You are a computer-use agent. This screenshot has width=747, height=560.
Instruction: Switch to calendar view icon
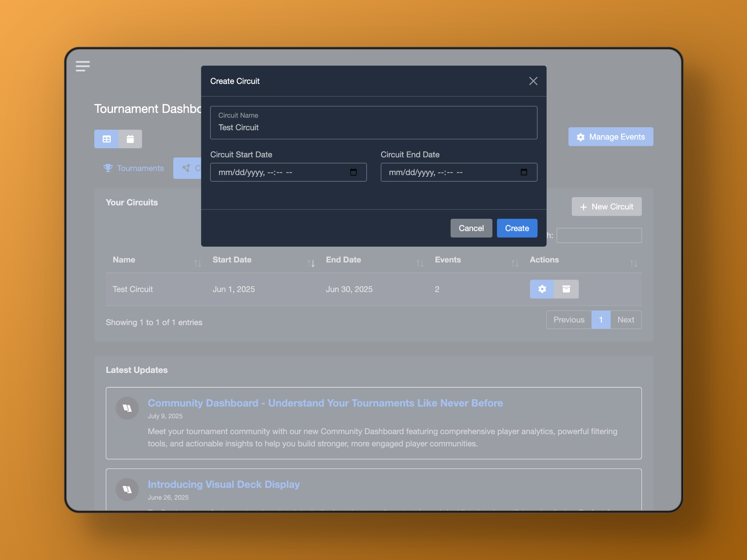click(x=130, y=139)
